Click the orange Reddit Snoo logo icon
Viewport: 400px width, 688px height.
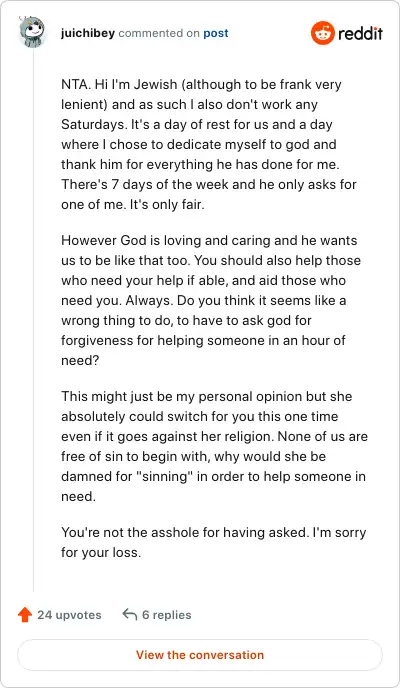point(323,33)
